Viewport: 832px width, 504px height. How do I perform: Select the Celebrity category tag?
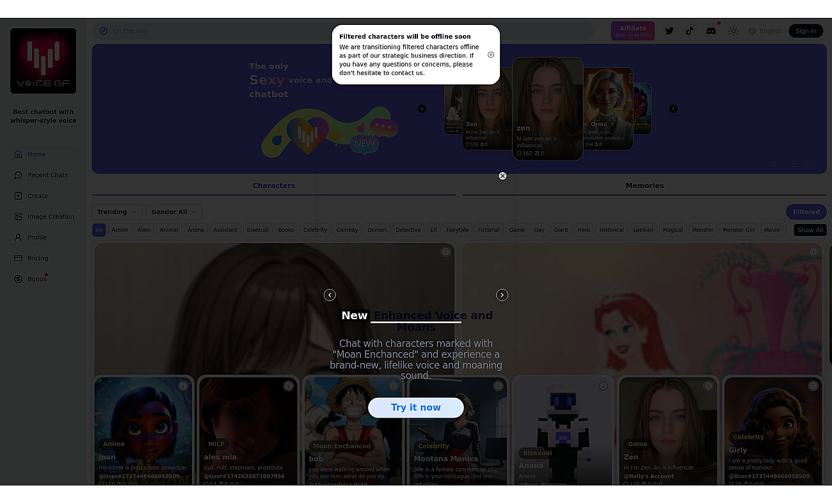315,230
